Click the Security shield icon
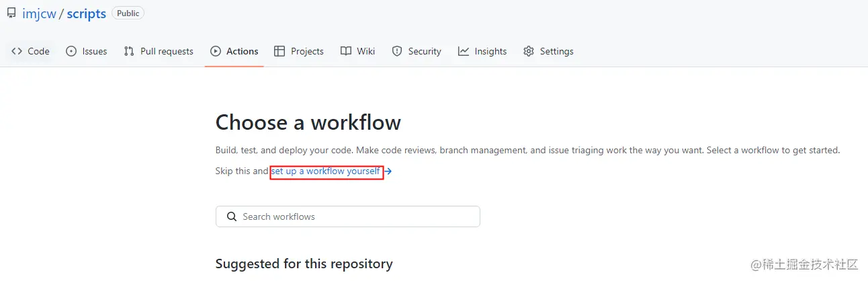 pos(397,51)
